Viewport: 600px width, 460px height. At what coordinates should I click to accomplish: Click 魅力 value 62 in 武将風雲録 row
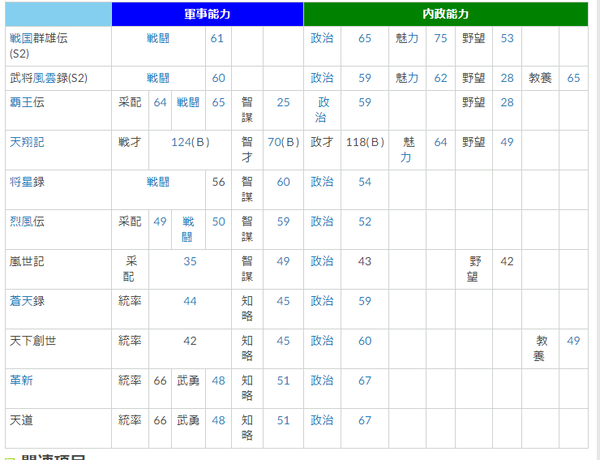coord(440,78)
